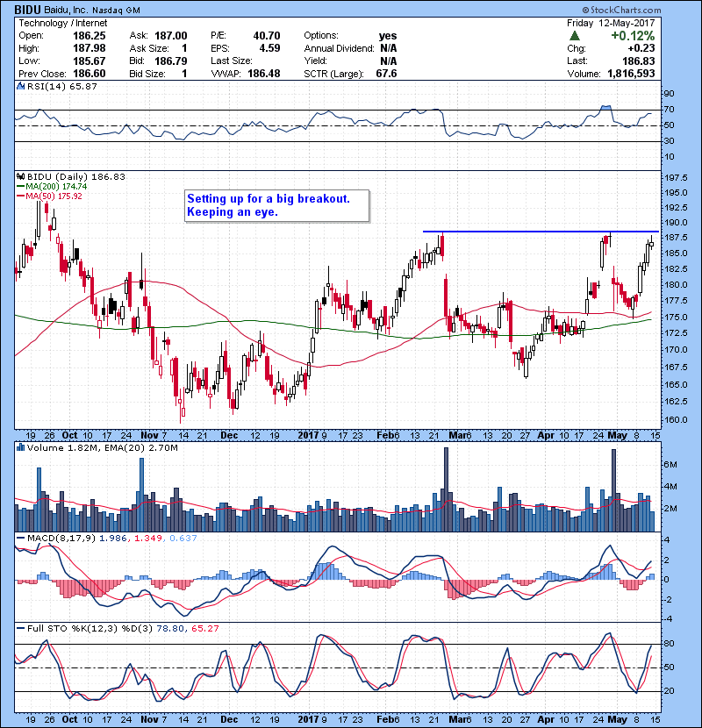Click the RSI(14) indicator icon
This screenshot has width=702, height=728.
20,86
